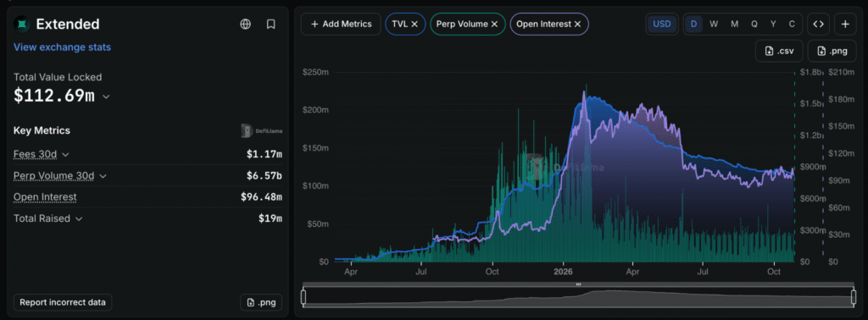This screenshot has height=320, width=868.
Task: Remove the Open Interest metric chip
Action: coord(577,25)
